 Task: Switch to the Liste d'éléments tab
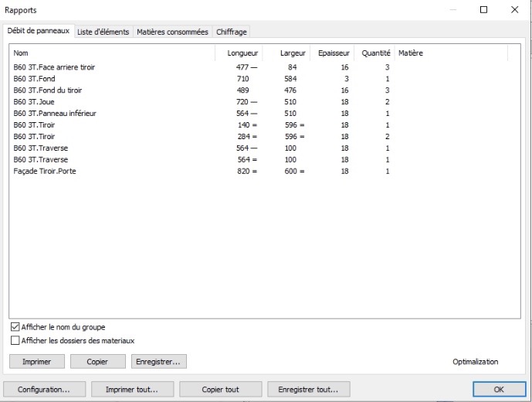pos(103,32)
